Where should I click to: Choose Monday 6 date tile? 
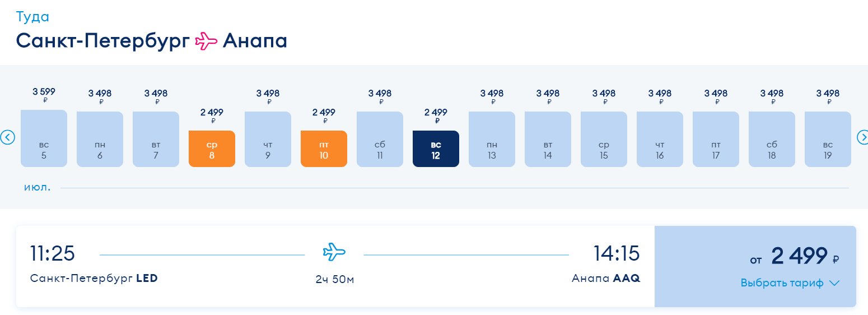pyautogui.click(x=100, y=139)
